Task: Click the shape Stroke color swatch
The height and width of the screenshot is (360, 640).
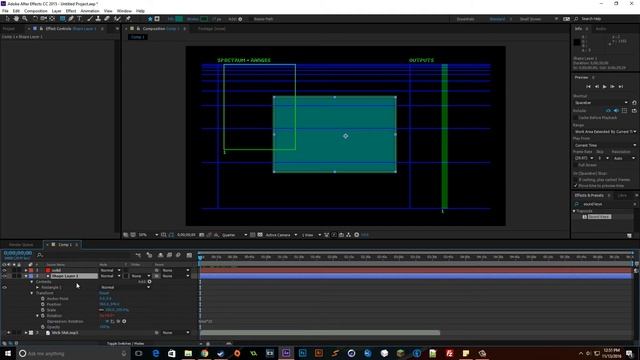Action: pos(204,19)
